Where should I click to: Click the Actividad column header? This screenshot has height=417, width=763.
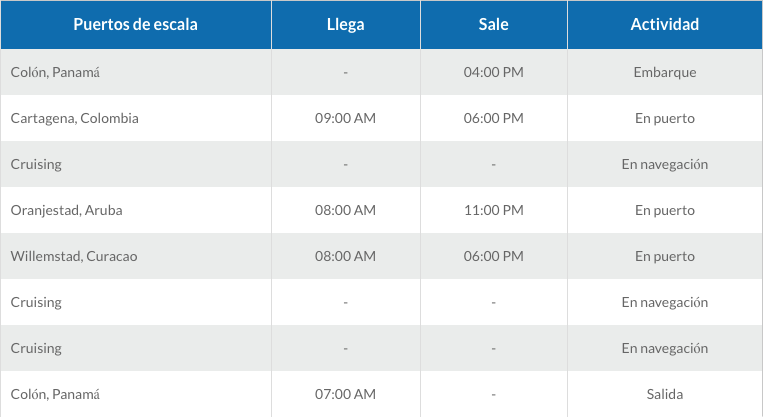(664, 24)
